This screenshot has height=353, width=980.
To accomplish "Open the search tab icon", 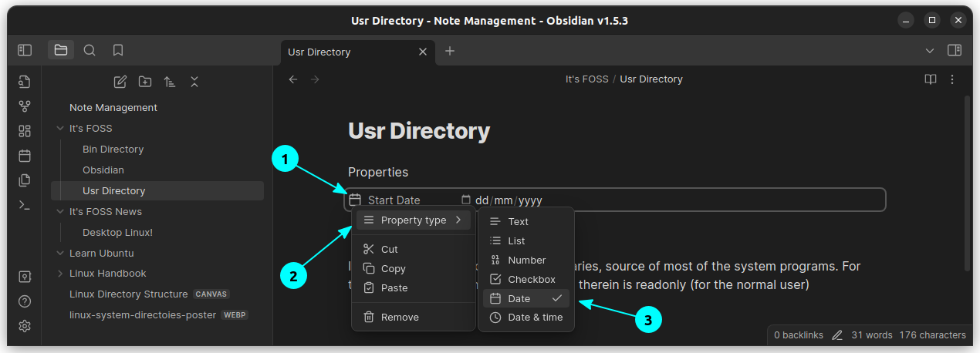I will coord(90,50).
